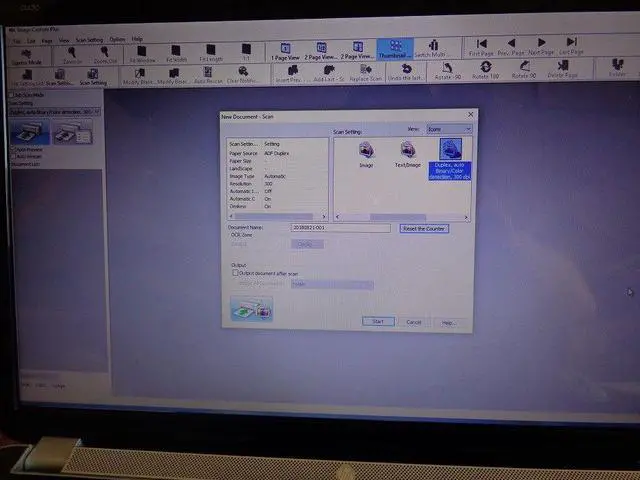Screen dimensions: 640x480
Task: Open the View menu
Action: 64,40
